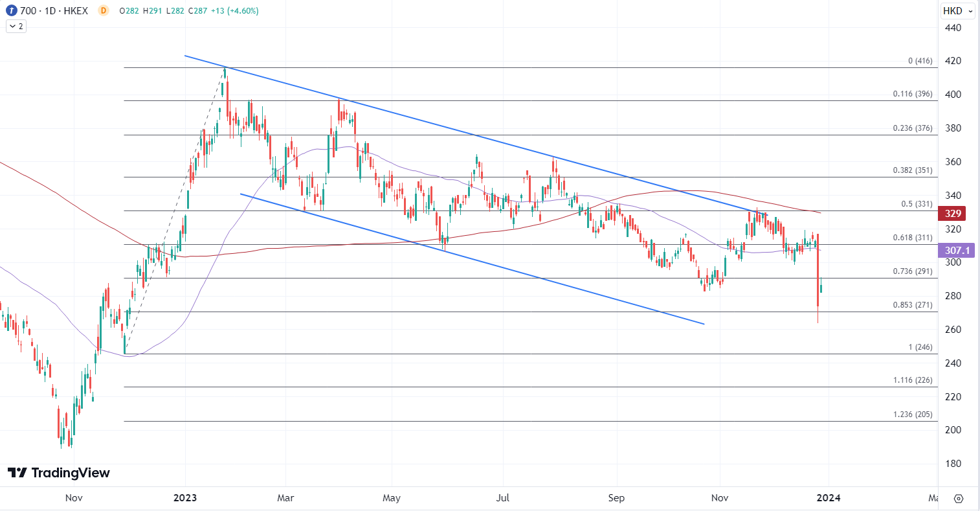Select the Fibonacci label 0.5 (331)
Viewport: 980px width, 511px height.
tap(917, 204)
